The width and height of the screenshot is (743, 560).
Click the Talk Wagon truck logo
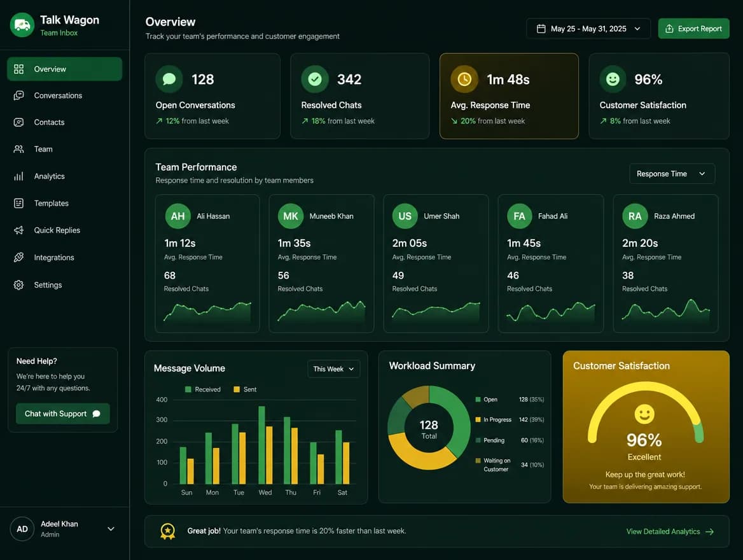click(22, 25)
